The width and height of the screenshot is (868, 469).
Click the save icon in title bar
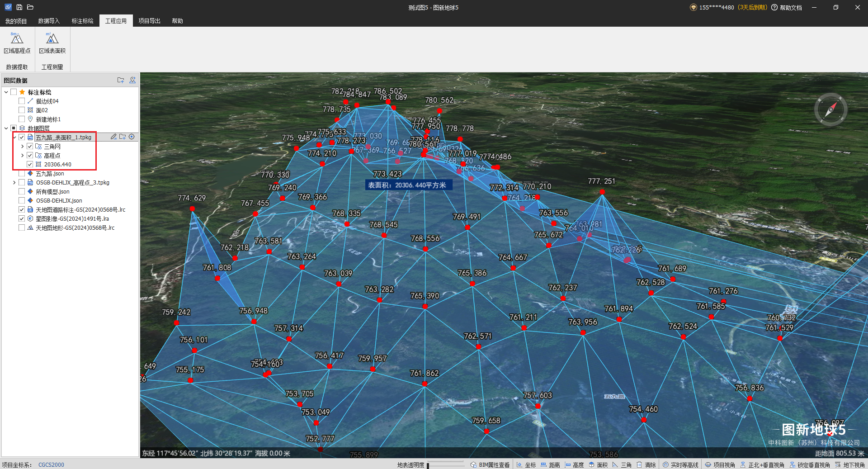(19, 7)
